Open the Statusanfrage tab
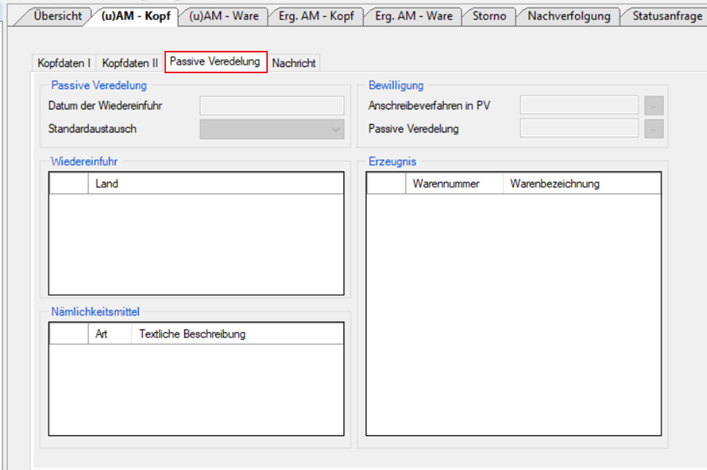The width and height of the screenshot is (707, 470). click(x=666, y=16)
